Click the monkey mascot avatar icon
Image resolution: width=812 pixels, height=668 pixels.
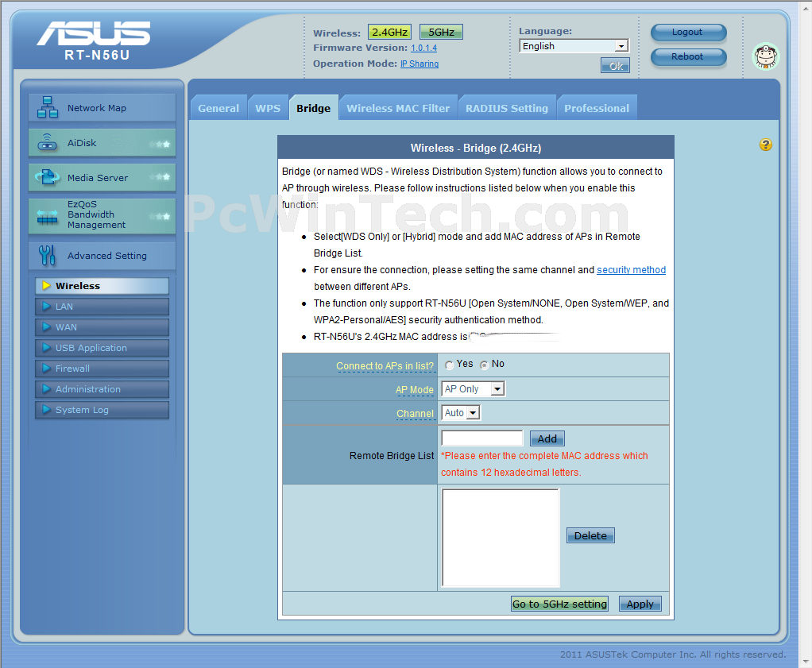(766, 56)
